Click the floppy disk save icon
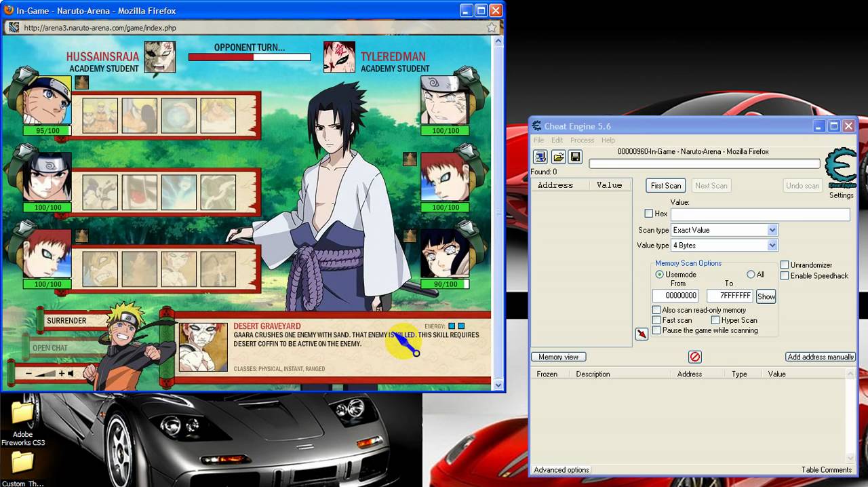 (x=575, y=157)
